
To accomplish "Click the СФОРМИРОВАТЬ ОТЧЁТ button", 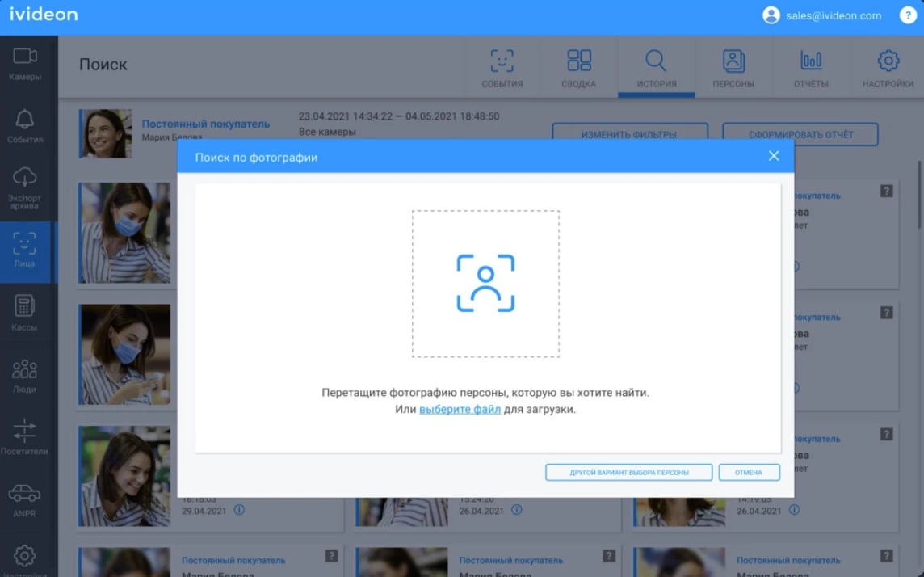I will [800, 134].
